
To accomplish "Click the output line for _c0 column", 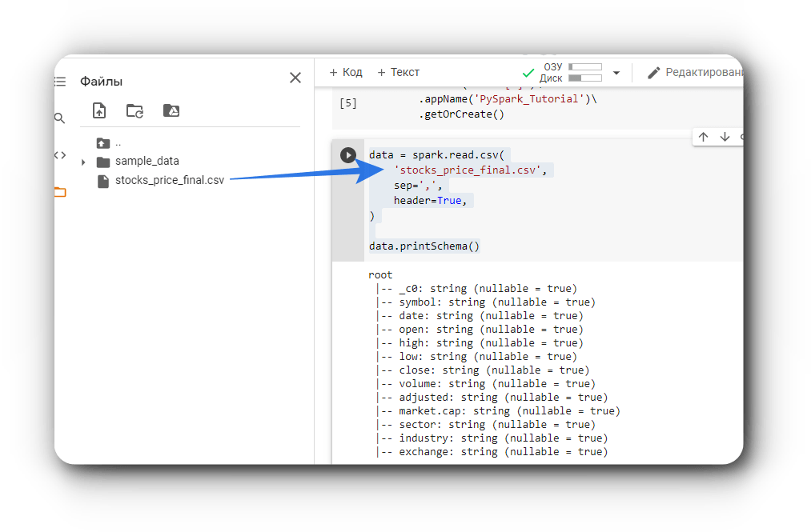I will pos(476,289).
